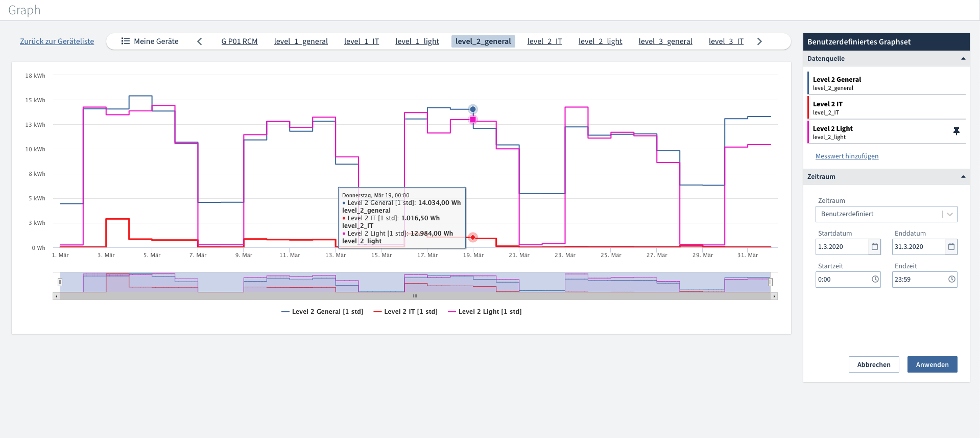Open the Zeitraum Benutzerdefiniert dropdown
The height and width of the screenshot is (438, 980).
tap(886, 214)
